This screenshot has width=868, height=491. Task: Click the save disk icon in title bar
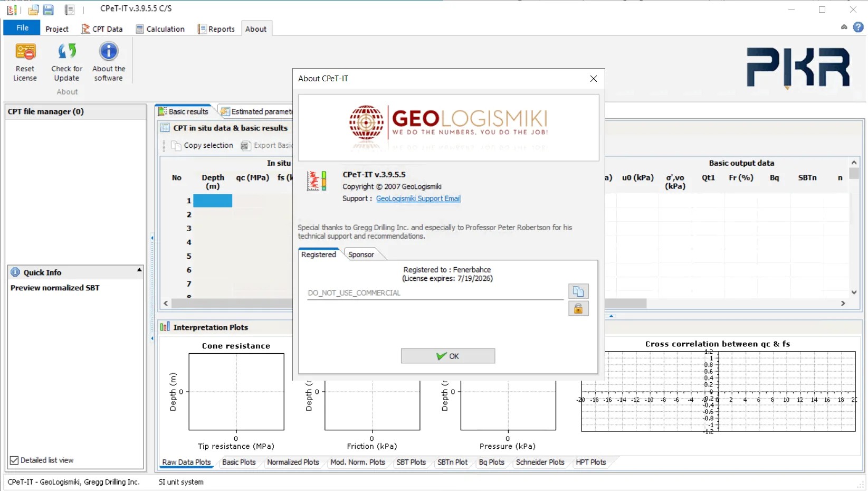coord(48,10)
